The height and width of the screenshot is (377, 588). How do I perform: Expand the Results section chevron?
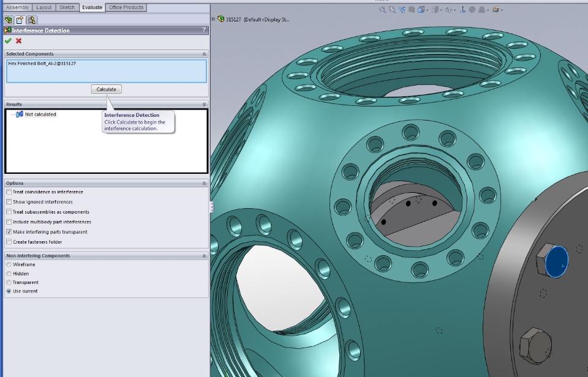tap(204, 104)
